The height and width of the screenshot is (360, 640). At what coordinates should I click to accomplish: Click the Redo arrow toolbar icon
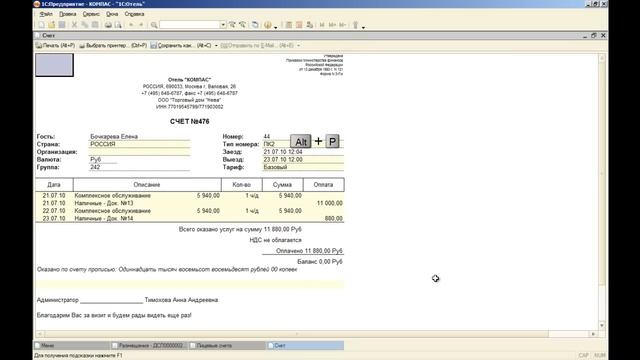click(x=141, y=25)
